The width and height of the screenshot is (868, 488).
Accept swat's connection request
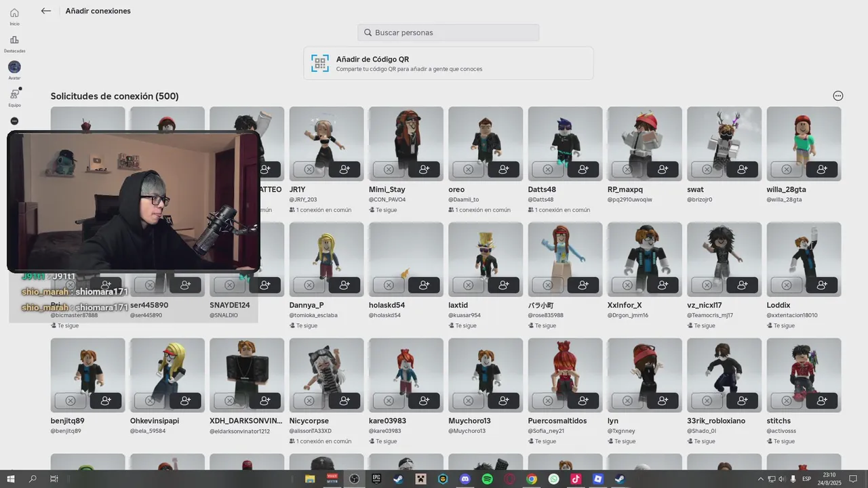point(742,169)
